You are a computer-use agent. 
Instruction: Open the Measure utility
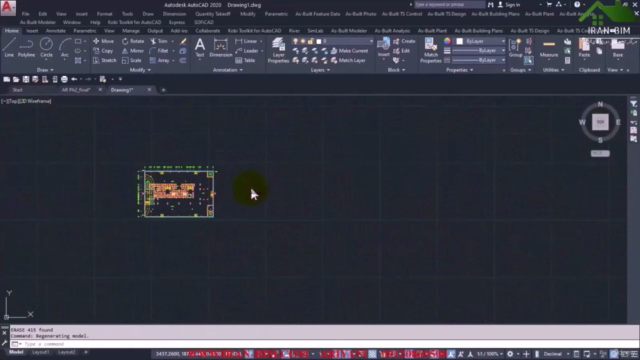(549, 48)
